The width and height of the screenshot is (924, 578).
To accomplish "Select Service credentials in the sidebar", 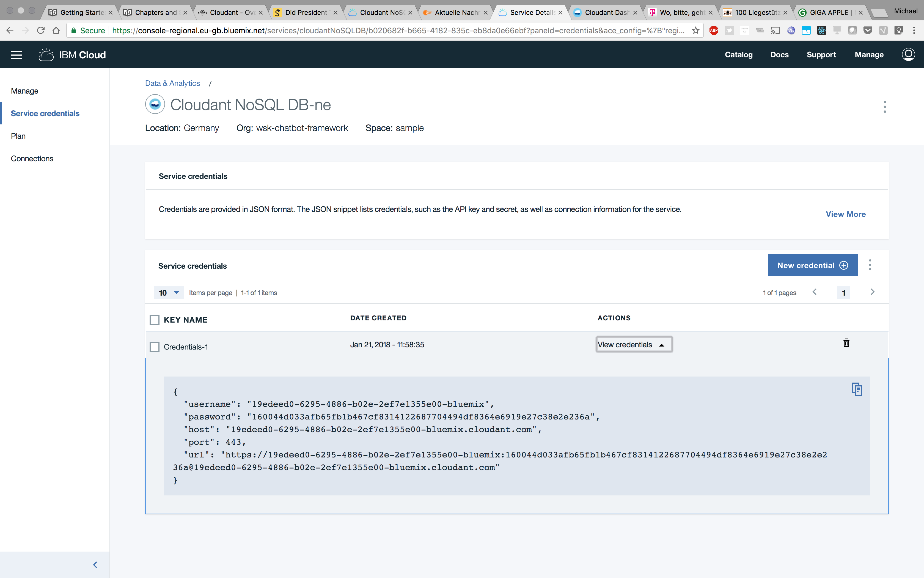I will 45,113.
